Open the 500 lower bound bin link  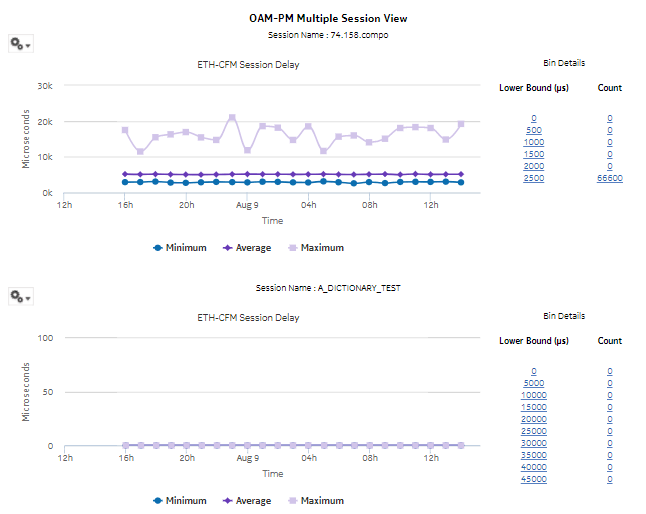(x=534, y=131)
